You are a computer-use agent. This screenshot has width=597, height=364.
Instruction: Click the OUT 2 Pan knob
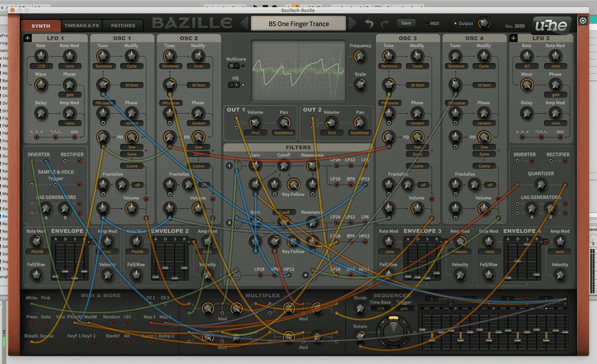[x=360, y=123]
